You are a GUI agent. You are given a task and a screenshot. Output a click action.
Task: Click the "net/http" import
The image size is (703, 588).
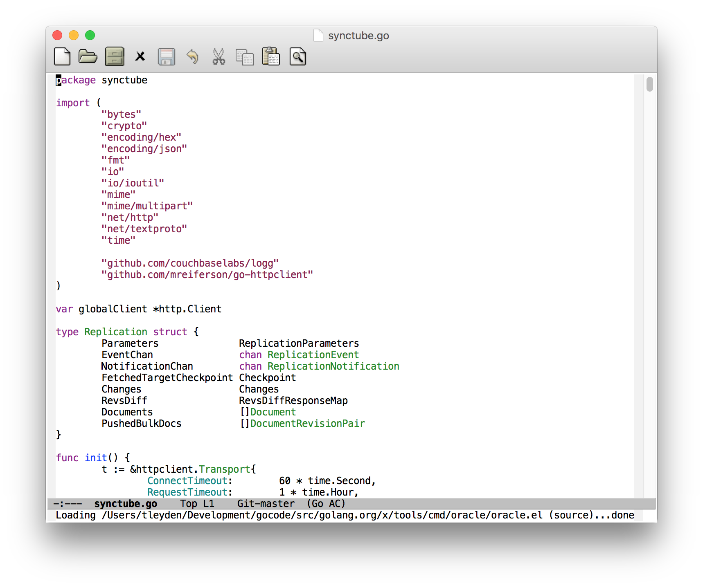(x=130, y=218)
